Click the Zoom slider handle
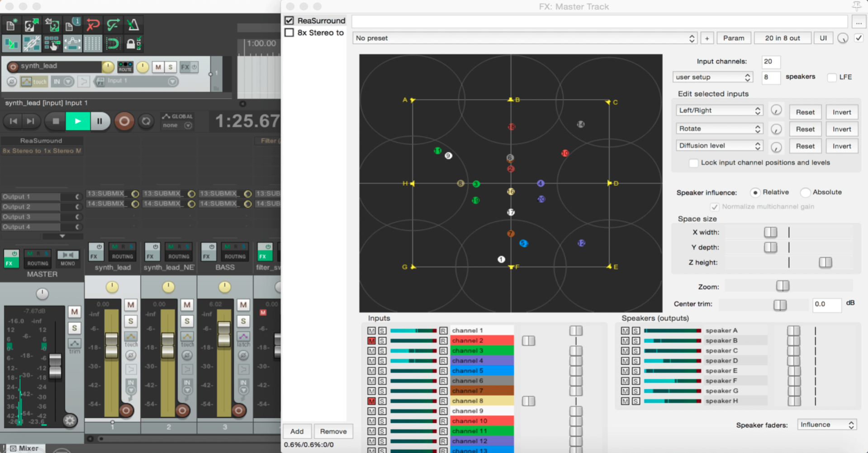Viewport: 868px width, 453px height. (783, 286)
